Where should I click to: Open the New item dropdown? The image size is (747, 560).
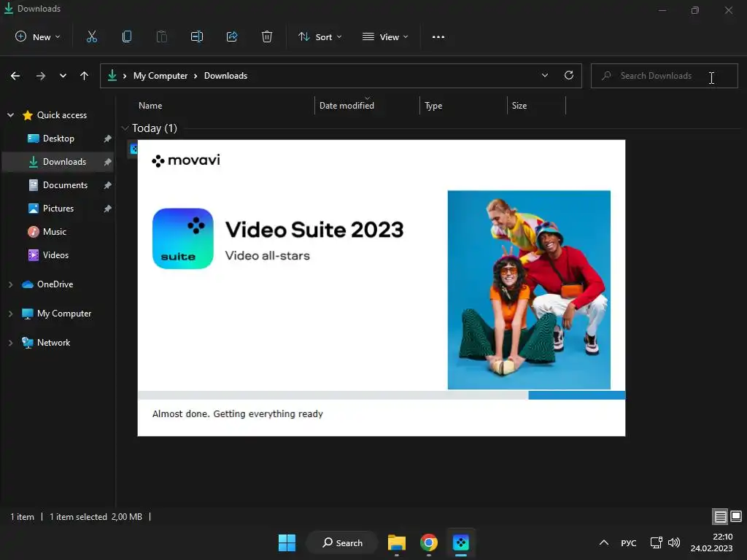coord(38,36)
